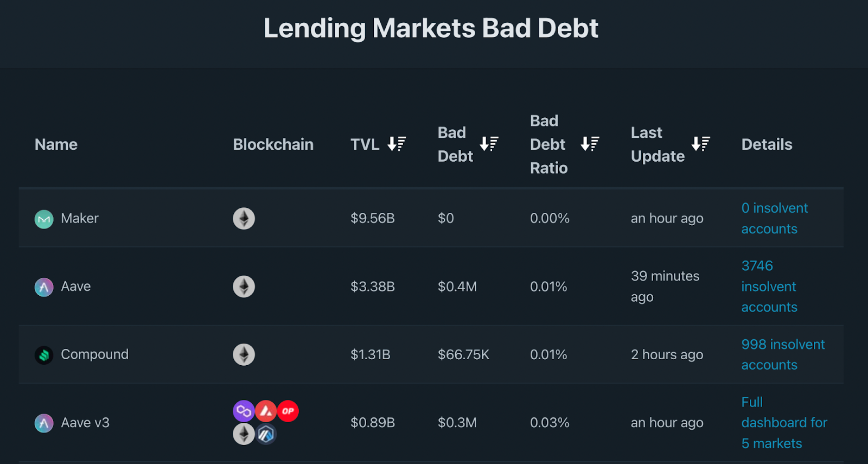Viewport: 868px width, 464px height.
Task: Open Full dashboard for 5 markets
Action: [x=784, y=423]
